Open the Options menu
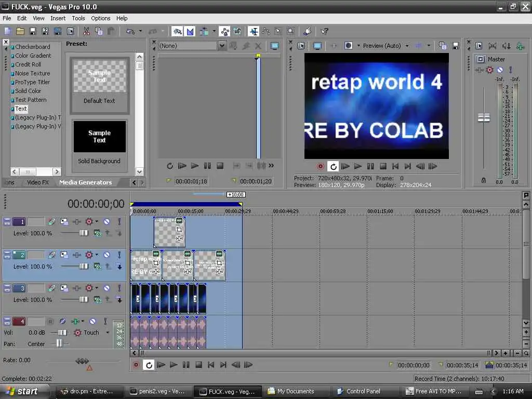532x399 pixels. click(x=100, y=18)
